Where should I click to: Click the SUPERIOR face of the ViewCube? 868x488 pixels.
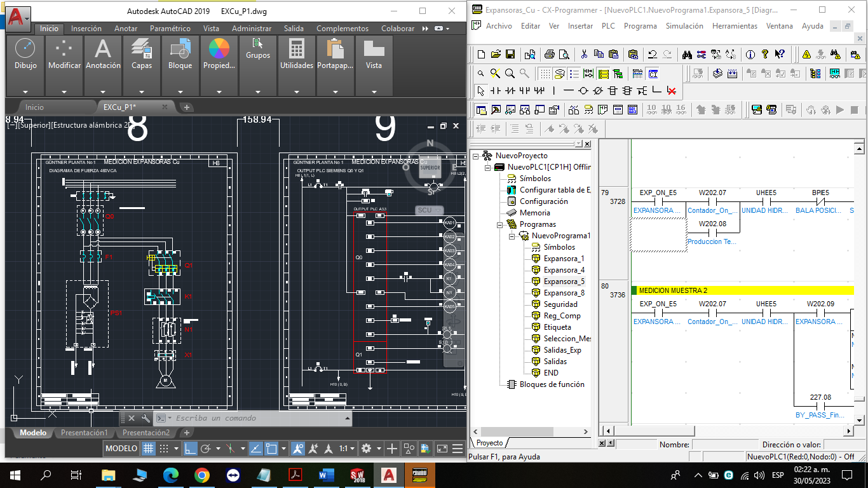click(430, 166)
